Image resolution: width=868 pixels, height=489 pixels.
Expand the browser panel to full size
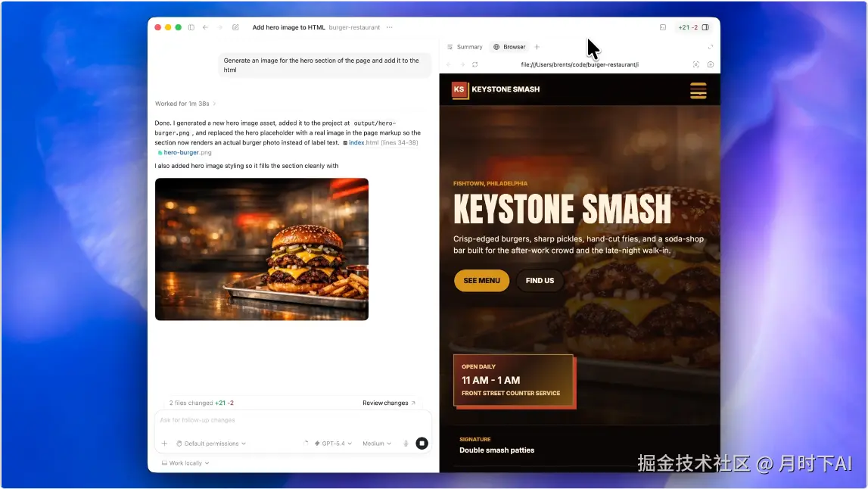pos(711,47)
